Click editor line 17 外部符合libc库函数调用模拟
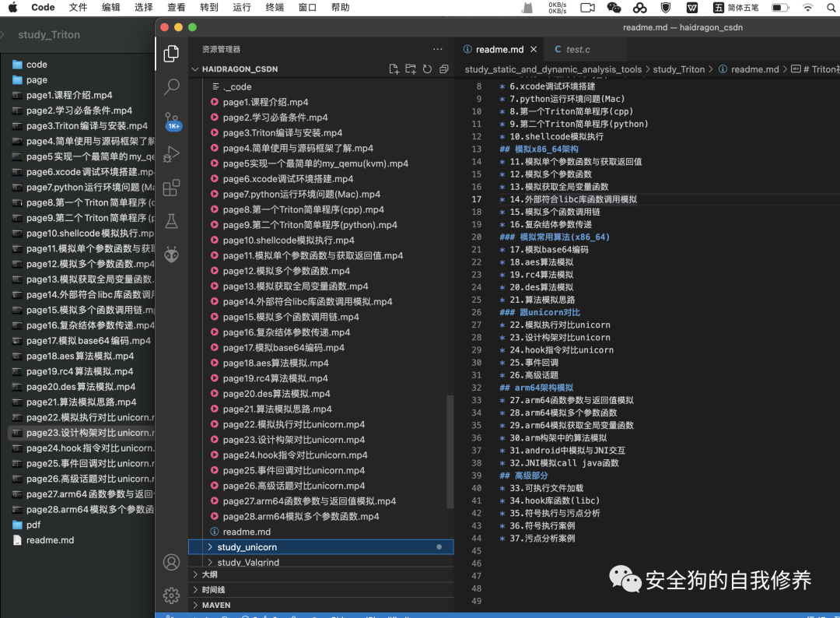This screenshot has height=618, width=840. [572, 199]
